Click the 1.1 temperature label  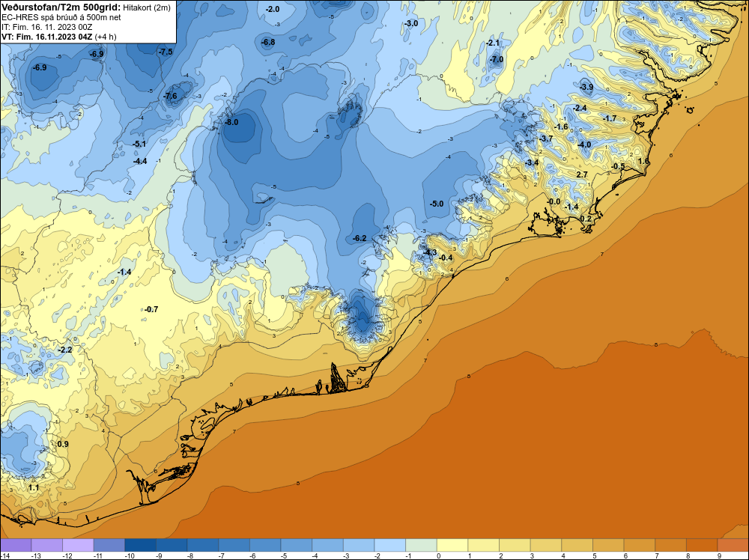pyautogui.click(x=34, y=488)
